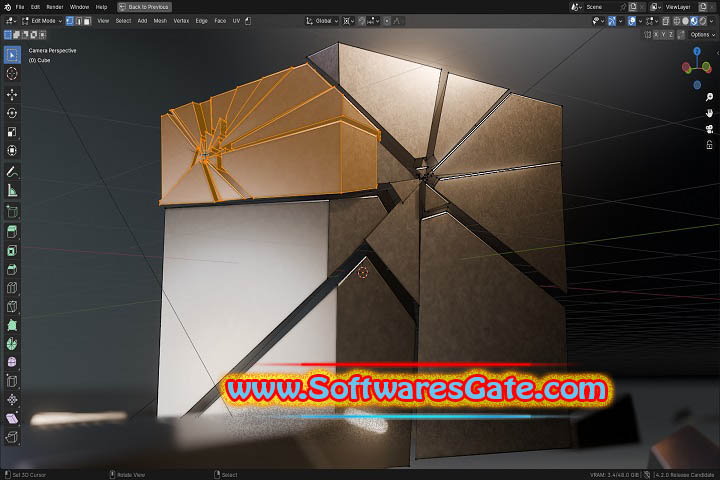
Task: Switch to material preview shading
Action: coord(694,21)
